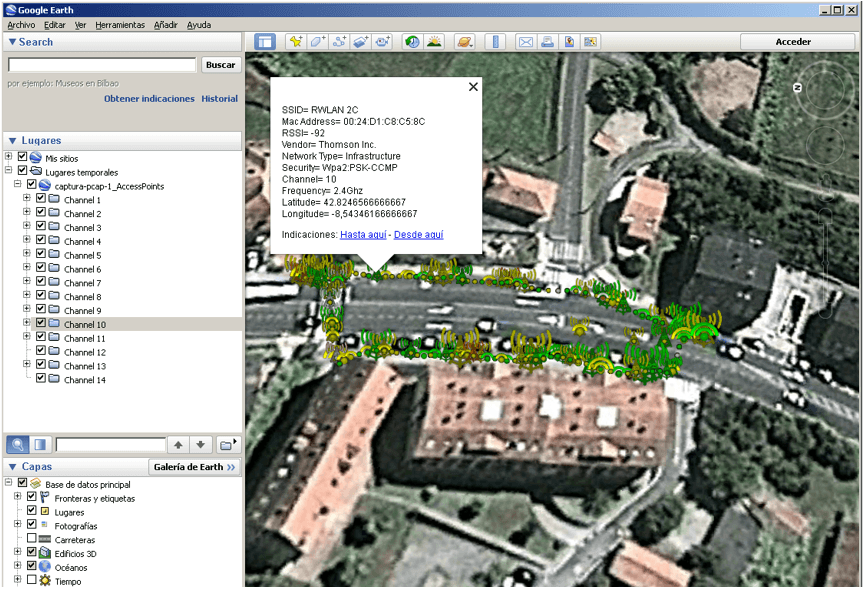Open the Ayuda menu

click(x=199, y=25)
